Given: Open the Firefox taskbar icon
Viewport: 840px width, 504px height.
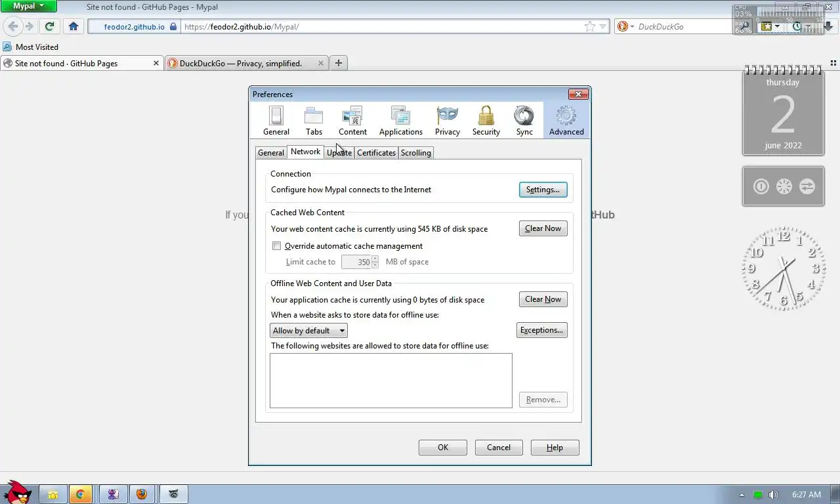Looking at the screenshot, I should (141, 494).
